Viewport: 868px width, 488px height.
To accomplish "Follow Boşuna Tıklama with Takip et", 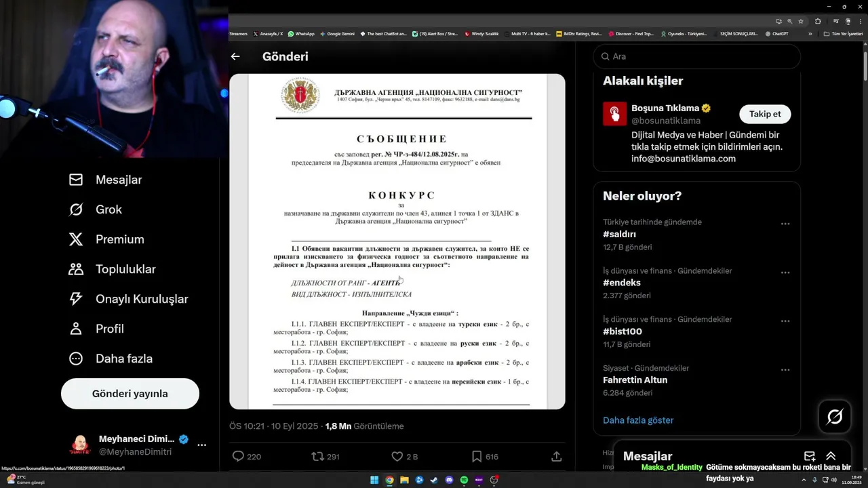I will [x=765, y=114].
